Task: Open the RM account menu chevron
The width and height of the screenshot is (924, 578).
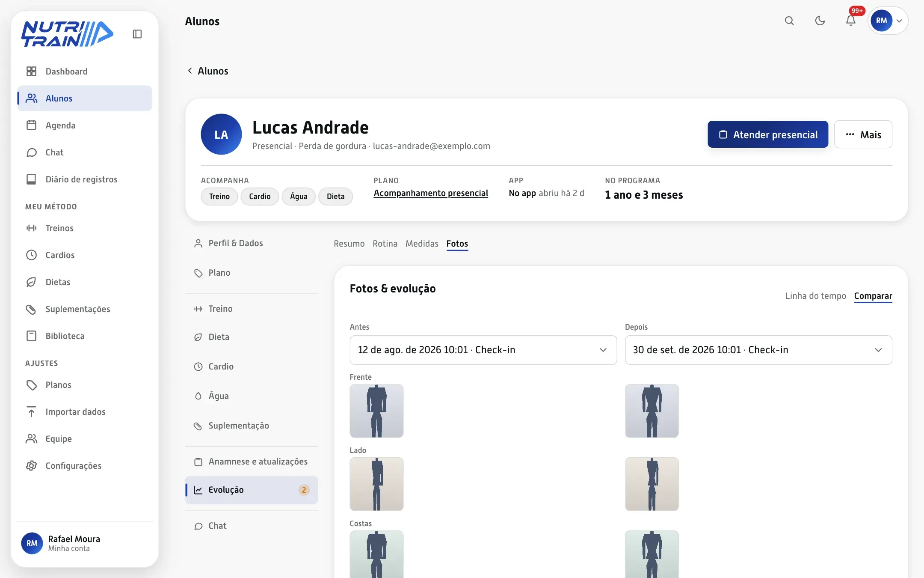Action: coord(899,21)
